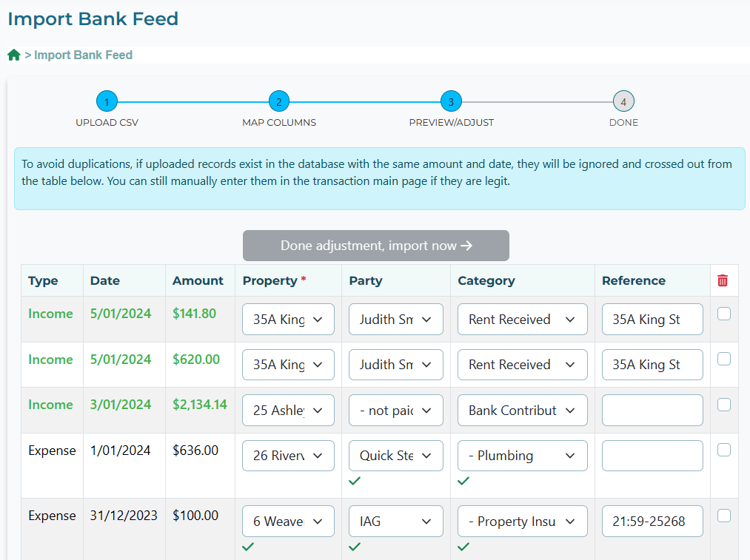Click the Import Bank Feed breadcrumb link
750x560 pixels.
pos(83,55)
